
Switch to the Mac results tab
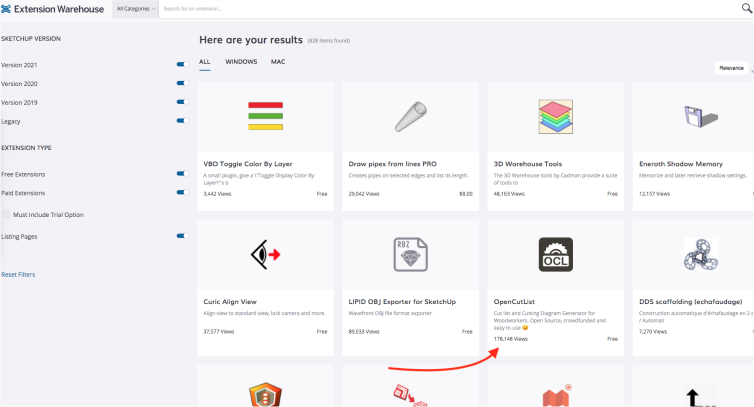pyautogui.click(x=278, y=62)
